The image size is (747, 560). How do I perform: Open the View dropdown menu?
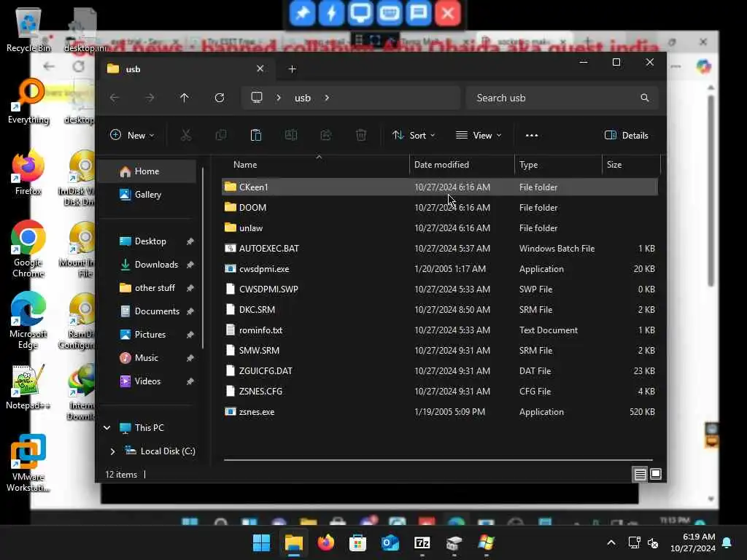[x=479, y=135]
